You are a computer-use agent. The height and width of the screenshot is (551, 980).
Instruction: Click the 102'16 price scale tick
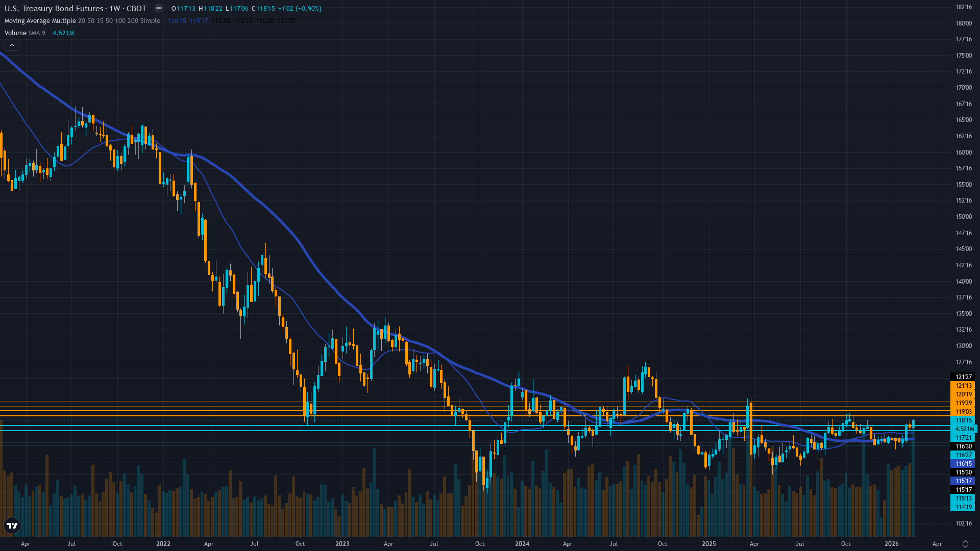point(964,523)
